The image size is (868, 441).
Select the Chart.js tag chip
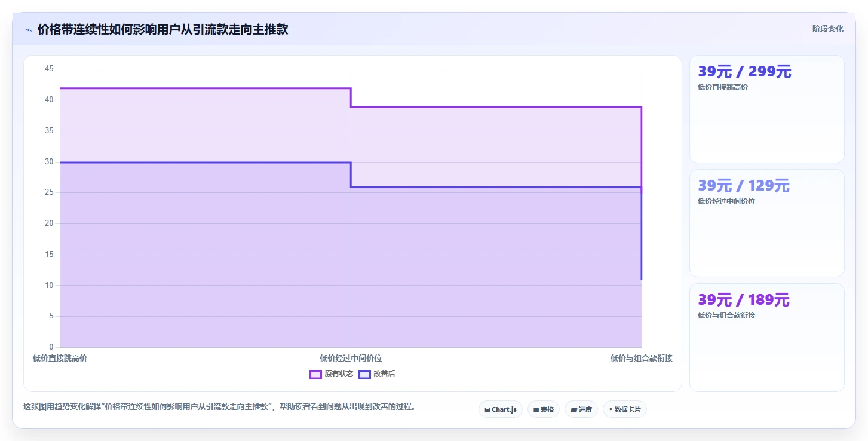500,409
